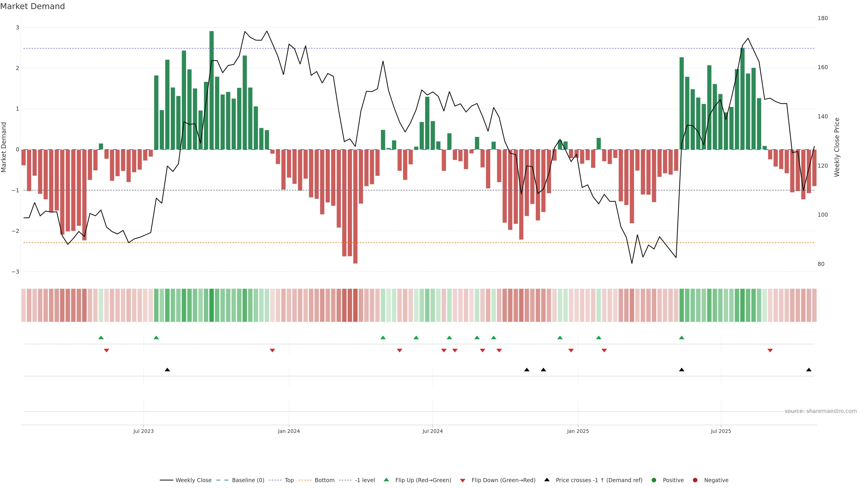Click the rightmost black price-cross triangle

tap(809, 370)
